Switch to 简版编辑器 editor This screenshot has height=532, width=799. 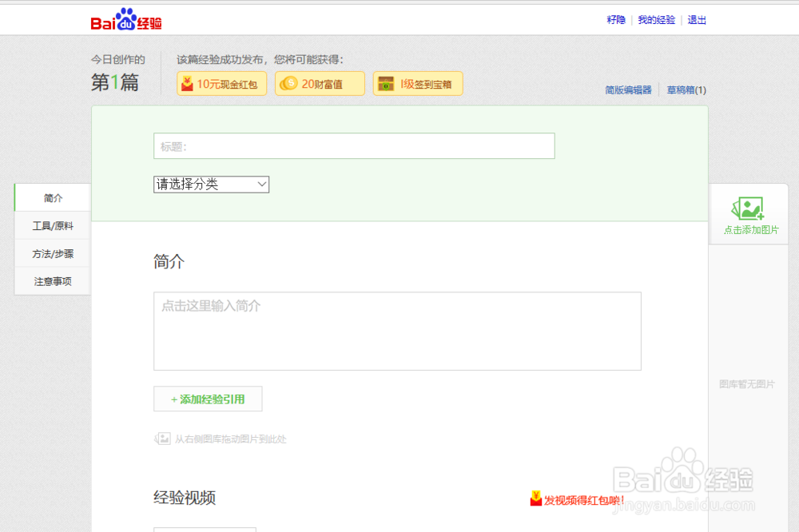click(x=628, y=90)
